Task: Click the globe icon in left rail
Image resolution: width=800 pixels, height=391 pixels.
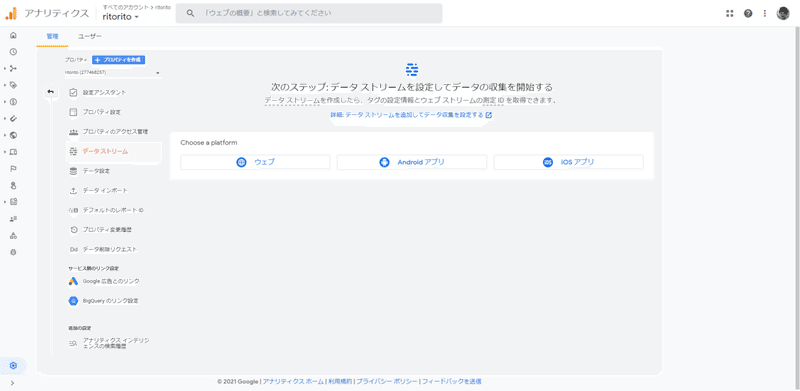Action: click(13, 135)
